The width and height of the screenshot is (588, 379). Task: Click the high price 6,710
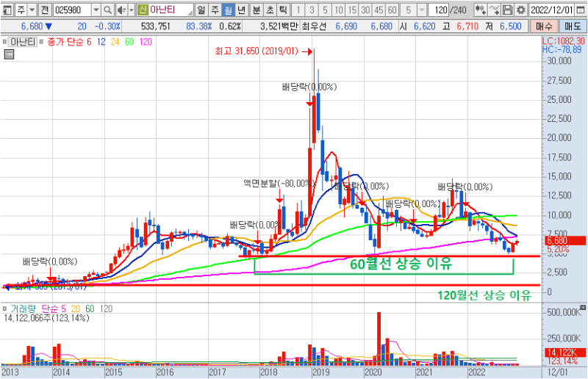tap(467, 26)
